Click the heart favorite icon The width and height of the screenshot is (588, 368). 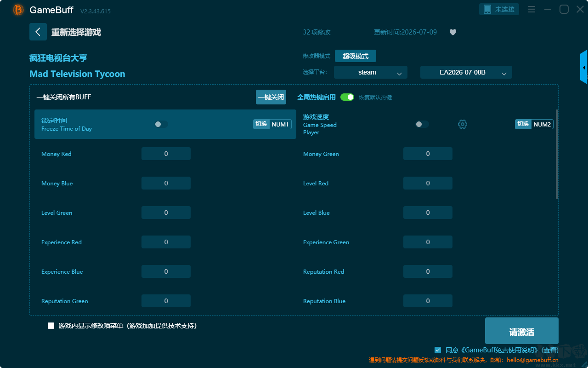(453, 32)
